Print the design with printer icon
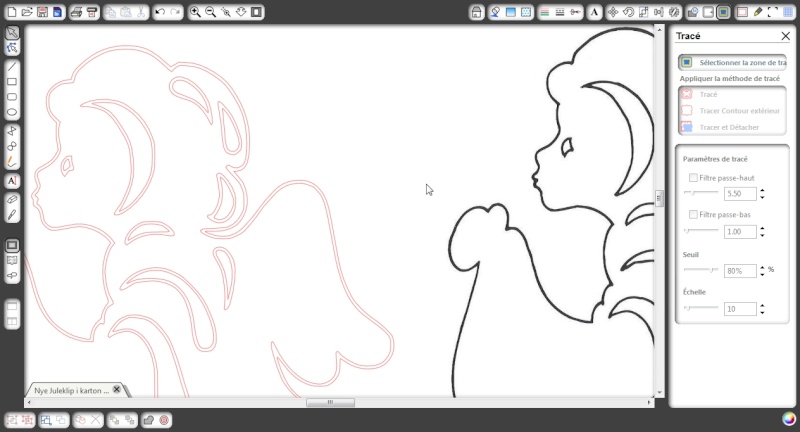Viewport: 800px width, 432px height. 77,12
